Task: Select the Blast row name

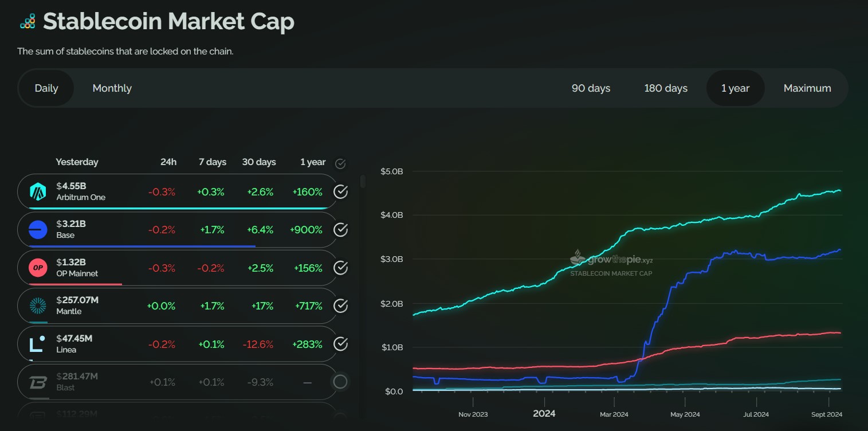Action: [65, 387]
